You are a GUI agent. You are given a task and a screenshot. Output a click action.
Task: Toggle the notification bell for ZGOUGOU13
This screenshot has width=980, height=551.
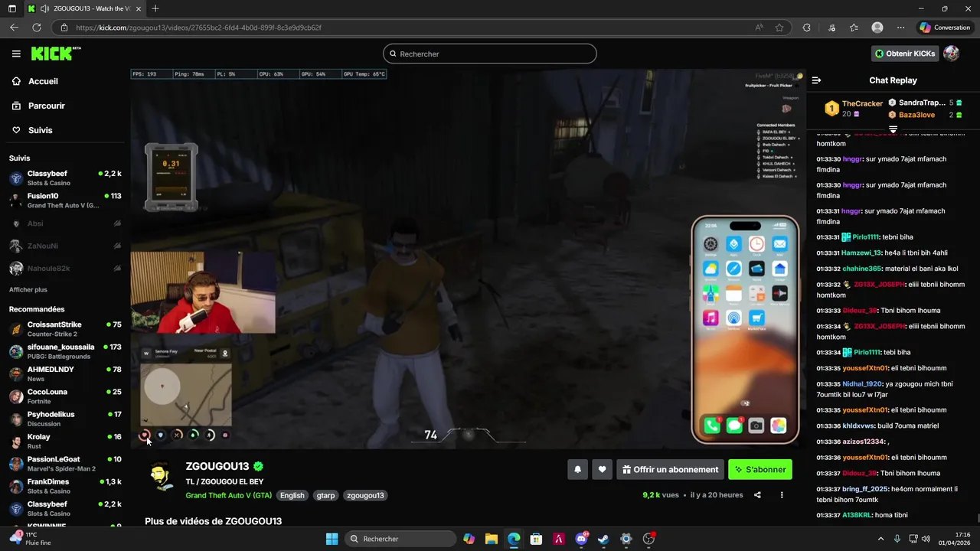tap(578, 470)
